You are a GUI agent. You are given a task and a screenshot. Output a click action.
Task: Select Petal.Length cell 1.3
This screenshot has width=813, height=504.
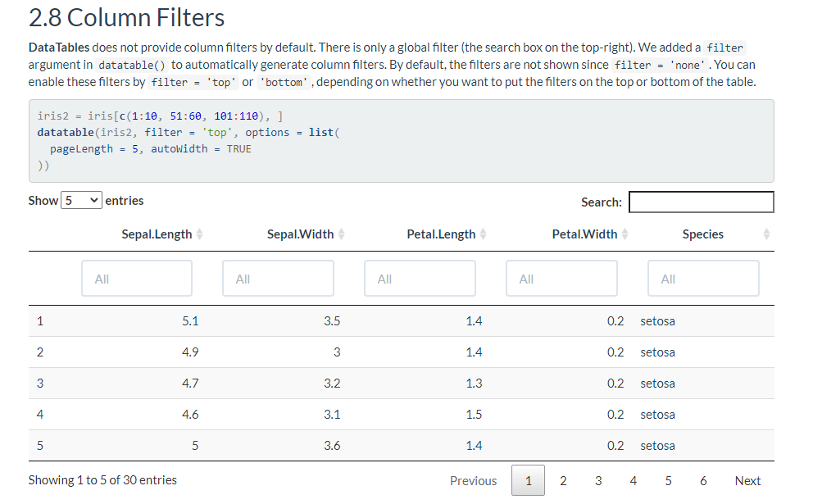(474, 384)
